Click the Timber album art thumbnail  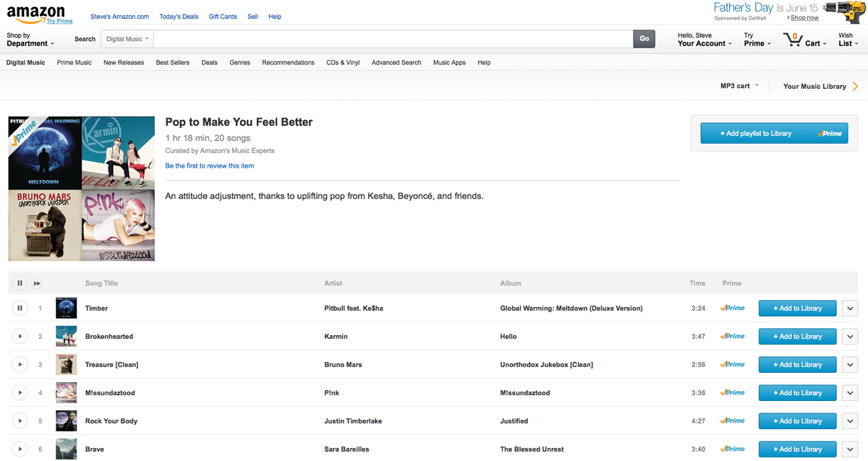(67, 309)
